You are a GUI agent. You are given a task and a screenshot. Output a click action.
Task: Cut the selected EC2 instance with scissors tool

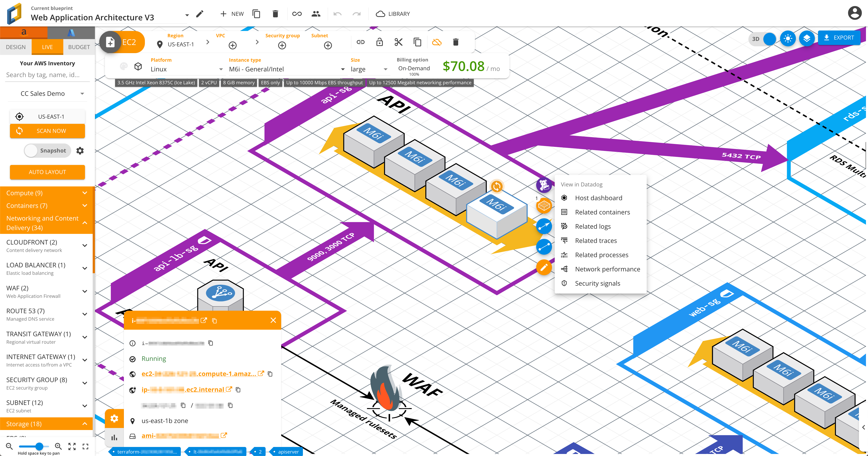(x=398, y=42)
